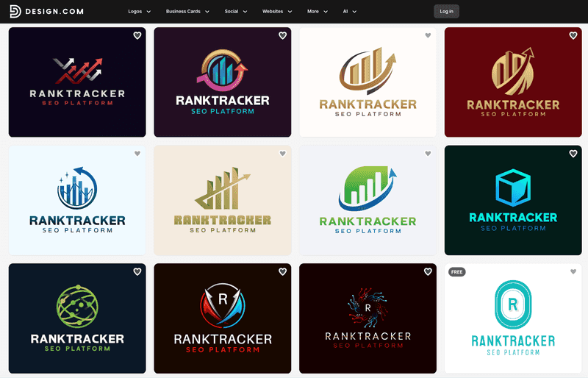
Task: Open the green leaf chart logo thumbnail
Action: (x=368, y=201)
